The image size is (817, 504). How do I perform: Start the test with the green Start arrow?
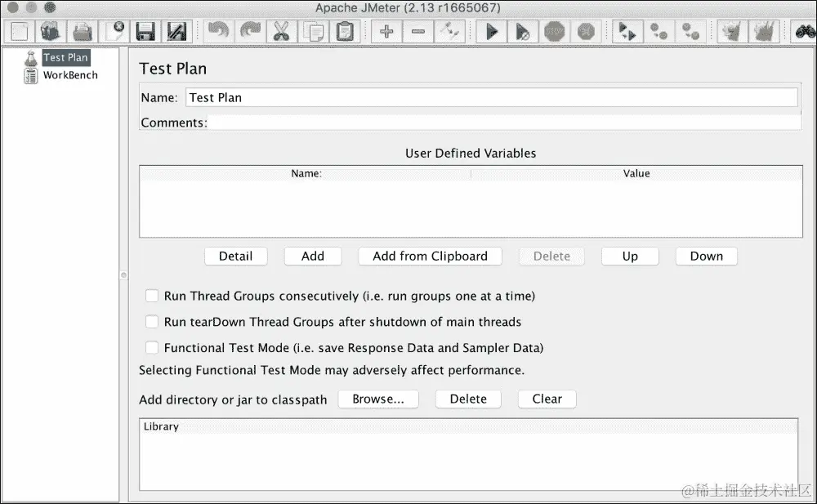point(493,31)
